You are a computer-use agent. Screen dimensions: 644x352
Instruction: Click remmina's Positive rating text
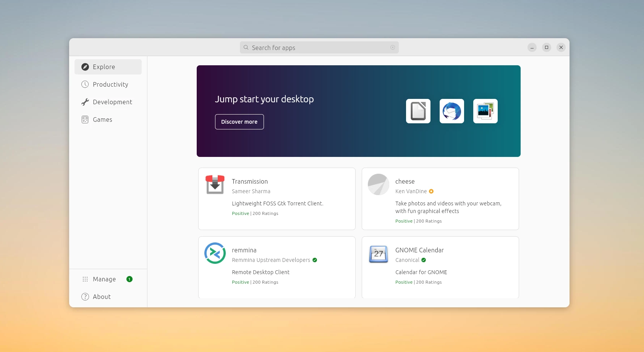(240, 282)
